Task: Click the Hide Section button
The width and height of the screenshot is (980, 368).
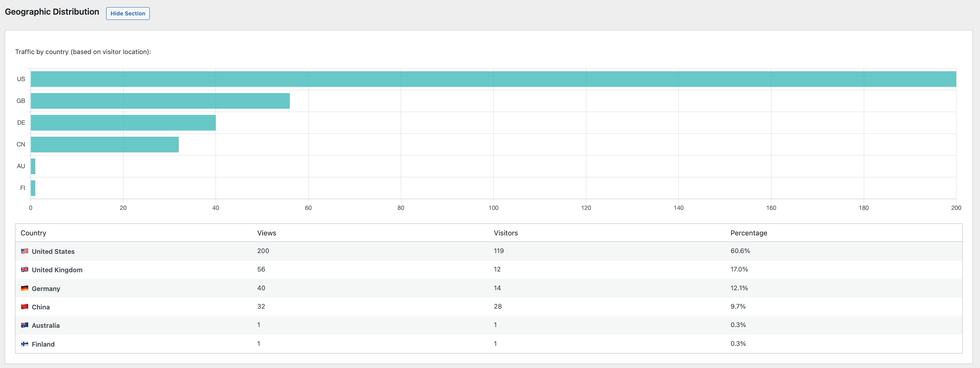Action: [x=128, y=14]
